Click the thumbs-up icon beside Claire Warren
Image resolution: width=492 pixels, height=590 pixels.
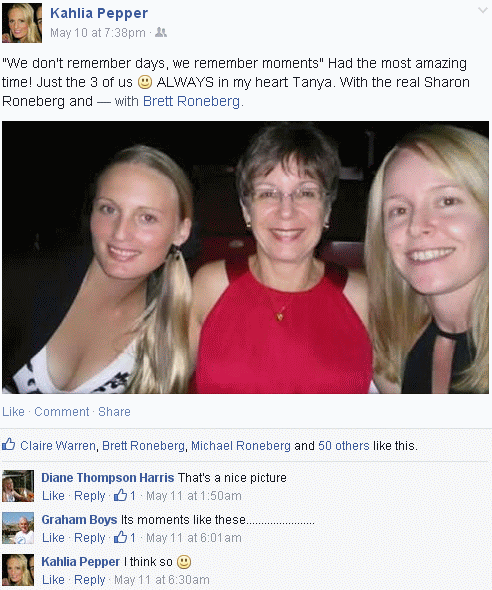9,444
